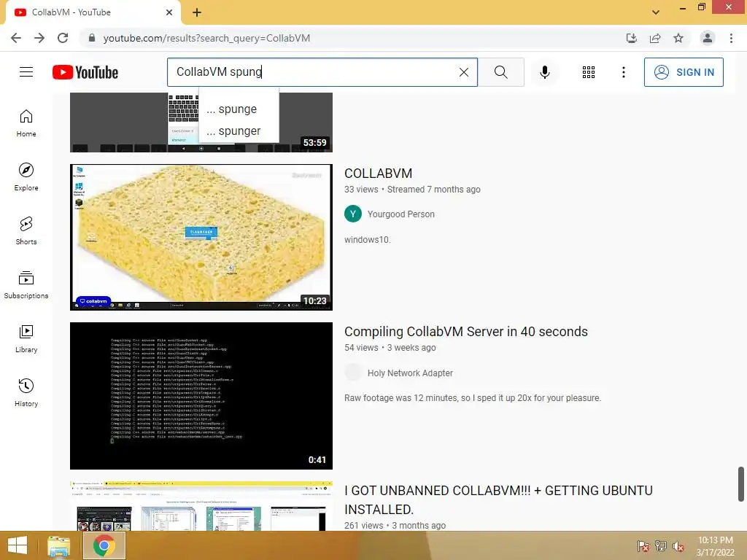
Task: Select the 'spunge' search suggestion
Action: click(x=239, y=109)
